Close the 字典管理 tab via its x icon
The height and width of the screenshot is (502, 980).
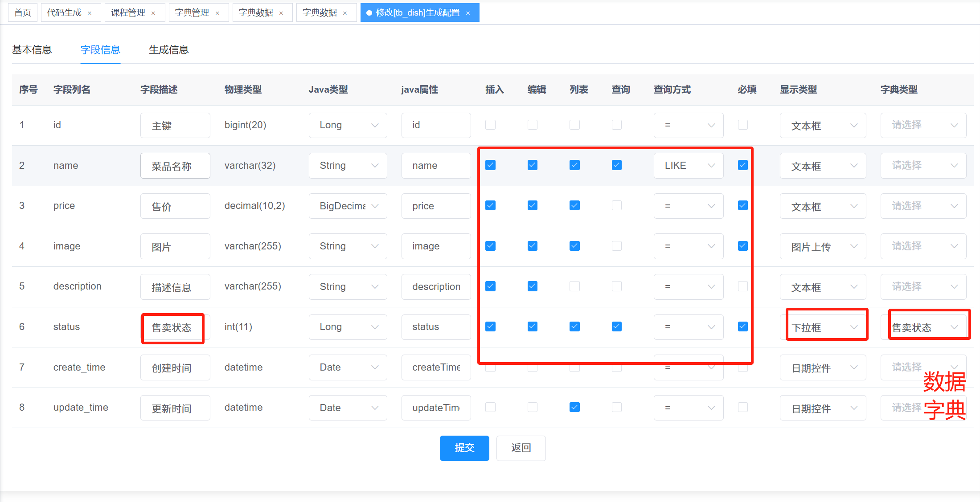(x=217, y=13)
